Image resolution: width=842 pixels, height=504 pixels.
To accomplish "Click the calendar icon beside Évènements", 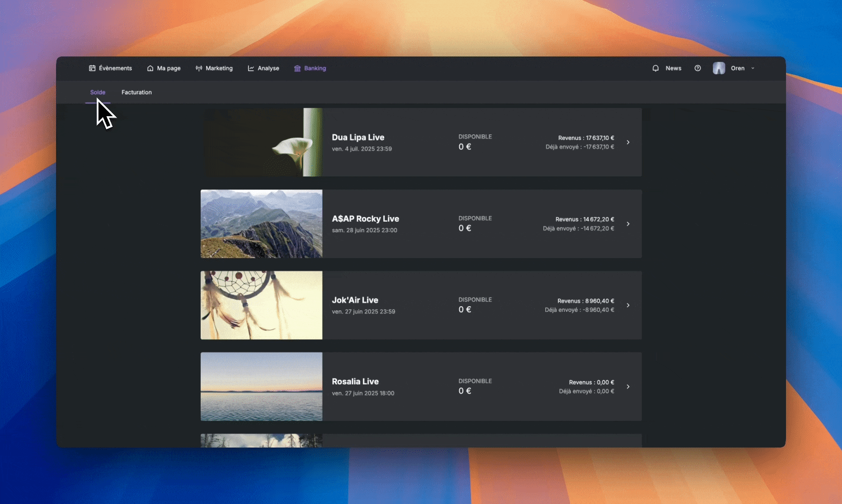I will pos(92,68).
